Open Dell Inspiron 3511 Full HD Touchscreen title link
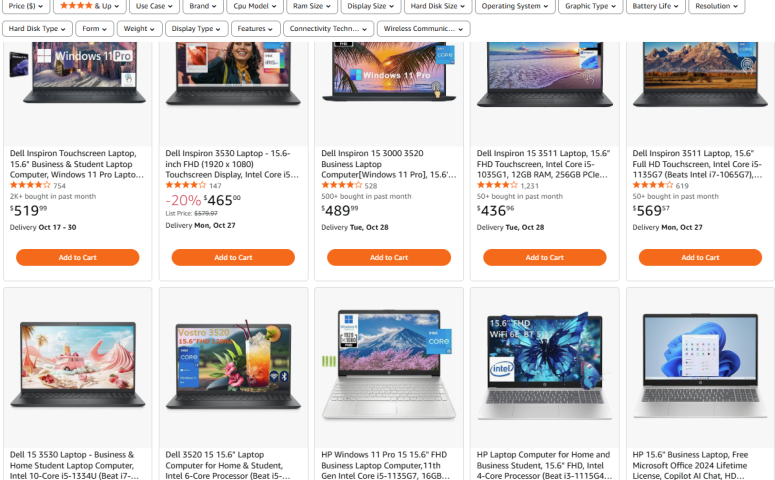This screenshot has width=775, height=480. tap(697, 164)
